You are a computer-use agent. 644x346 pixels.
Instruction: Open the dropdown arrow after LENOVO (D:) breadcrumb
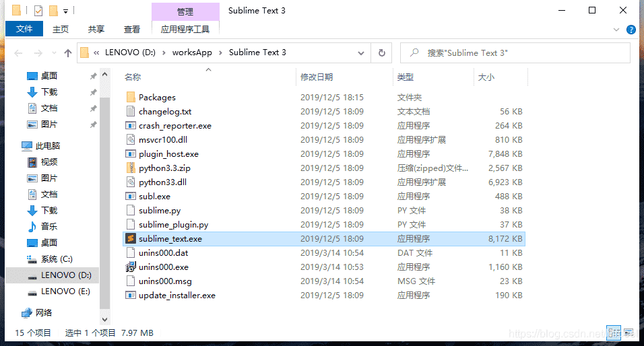click(164, 53)
